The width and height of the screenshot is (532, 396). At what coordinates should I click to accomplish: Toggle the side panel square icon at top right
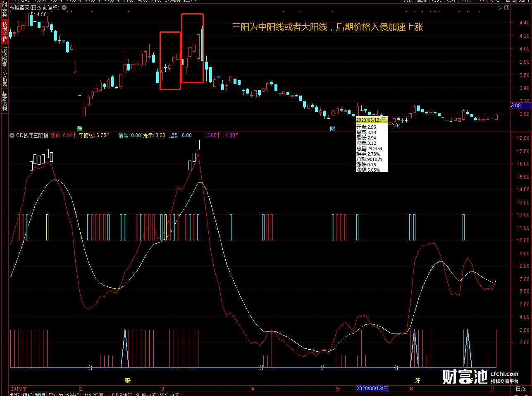coord(507,8)
